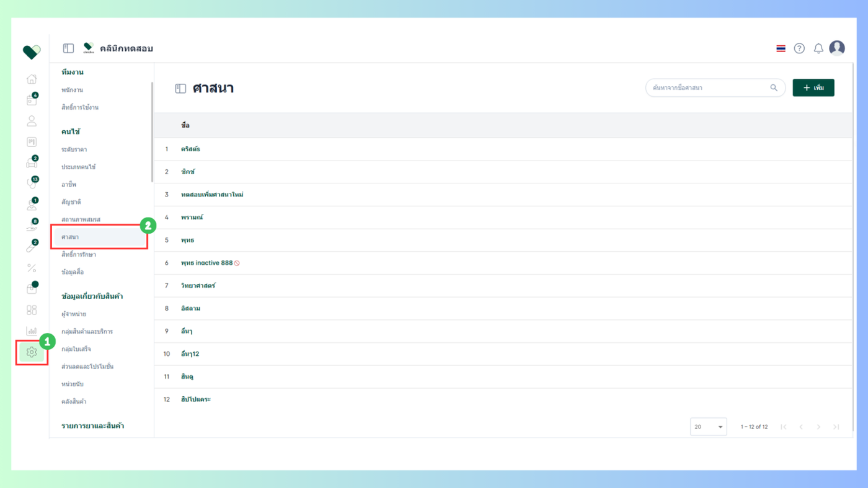This screenshot has width=868, height=488.
Task: Select the อื่นๆ row number 9
Action: [x=503, y=331]
